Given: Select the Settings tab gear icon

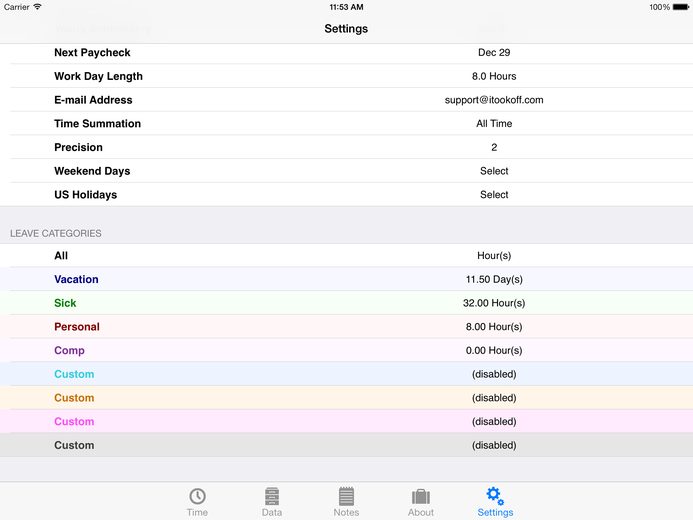Looking at the screenshot, I should point(495,496).
